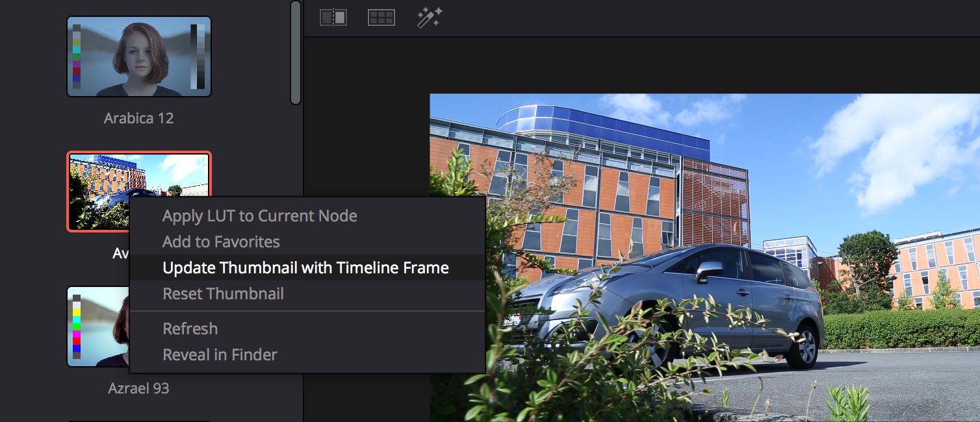Select the Azrael 93 LUT thumbnail
Screen dimensions: 980x422
click(x=97, y=327)
